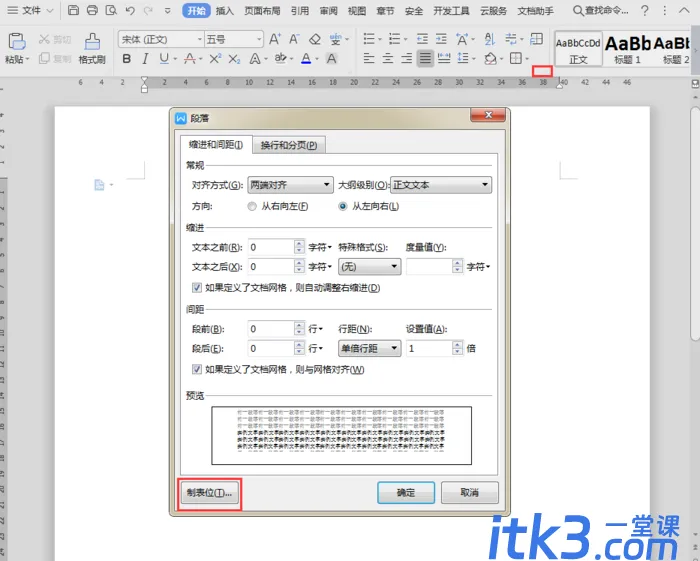The image size is (700, 561).
Task: Decrease font size with A- icon
Action: click(294, 39)
